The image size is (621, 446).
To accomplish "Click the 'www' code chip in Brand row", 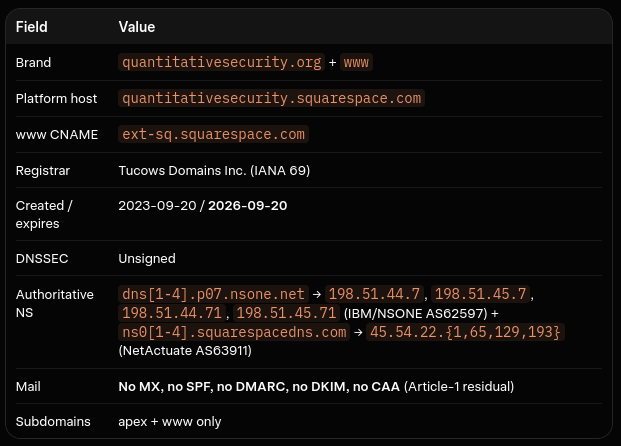I will 356,62.
